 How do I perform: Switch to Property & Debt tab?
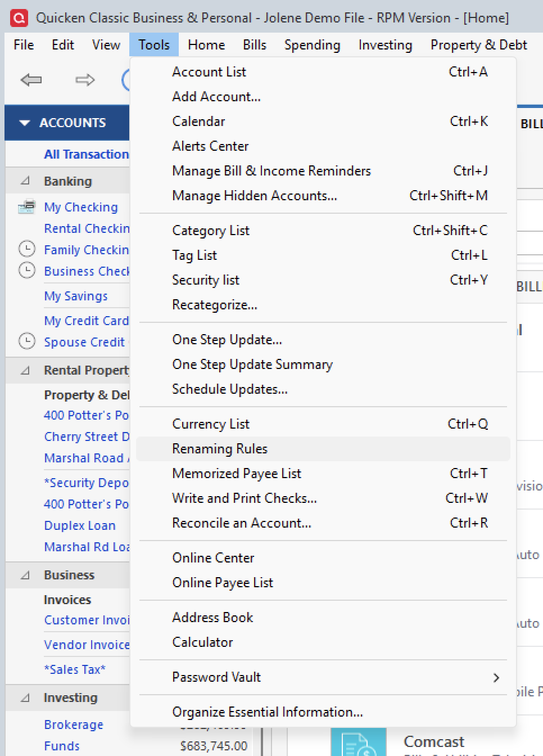click(479, 45)
